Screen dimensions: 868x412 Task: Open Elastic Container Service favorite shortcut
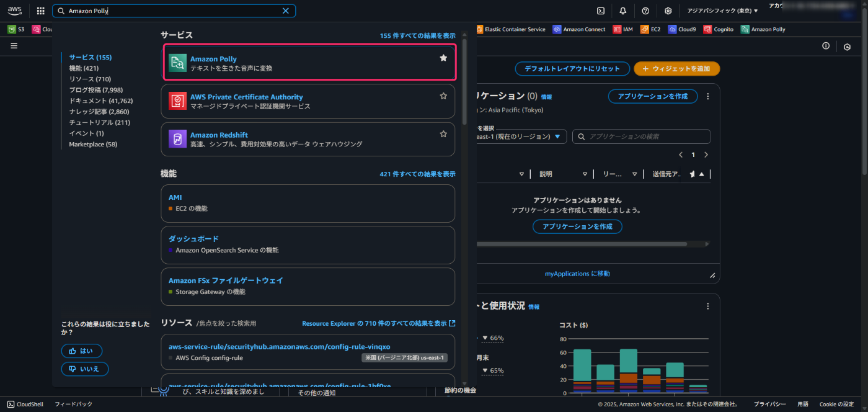click(510, 29)
